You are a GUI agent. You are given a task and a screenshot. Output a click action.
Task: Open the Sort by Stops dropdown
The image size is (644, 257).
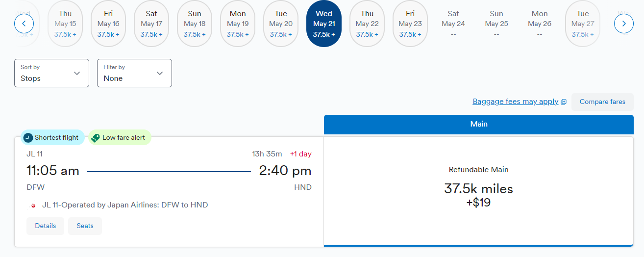[51, 73]
